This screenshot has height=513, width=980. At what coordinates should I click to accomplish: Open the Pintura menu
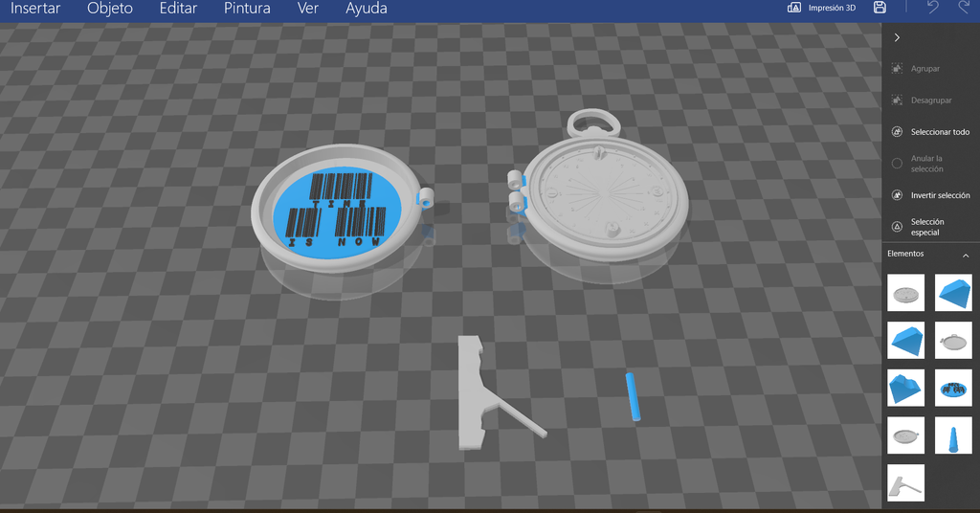pos(247,8)
